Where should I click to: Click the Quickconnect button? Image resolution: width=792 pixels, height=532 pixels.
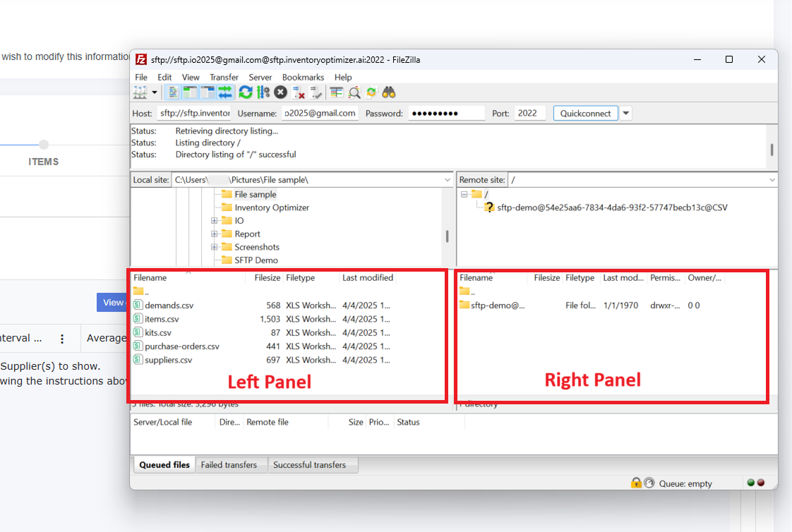click(585, 113)
